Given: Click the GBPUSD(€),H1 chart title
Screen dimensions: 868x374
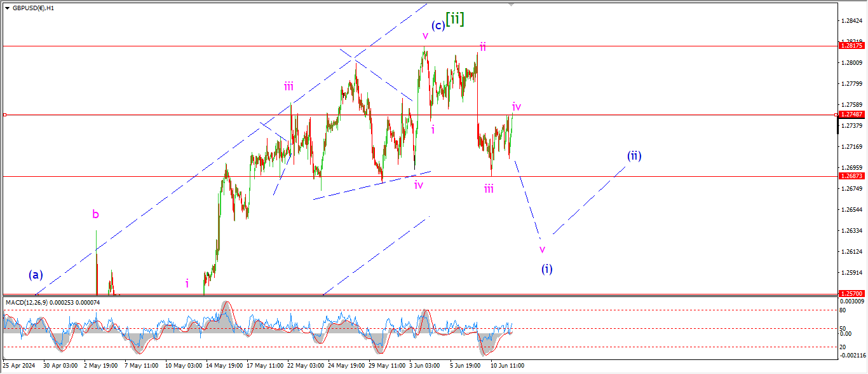Looking at the screenshot, I should 33,8.
